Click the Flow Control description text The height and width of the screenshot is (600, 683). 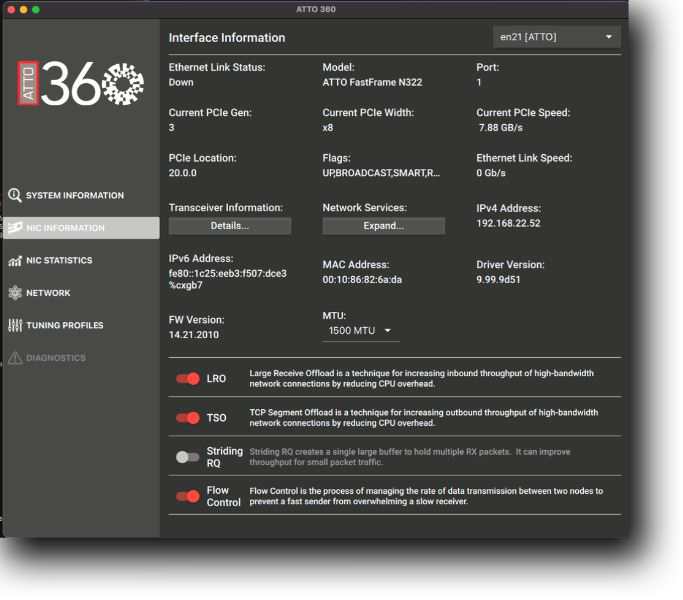(426, 496)
